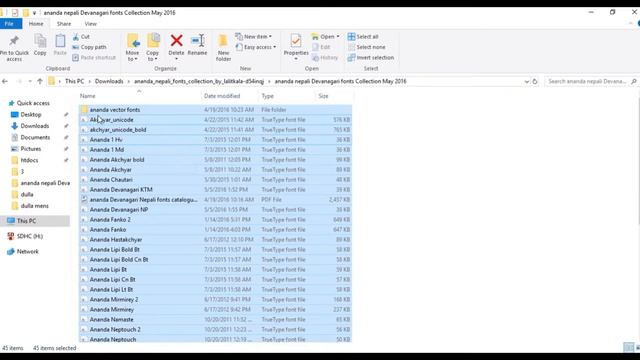640x360 pixels.
Task: Select This PC in the navigation pane
Action: click(x=27, y=221)
